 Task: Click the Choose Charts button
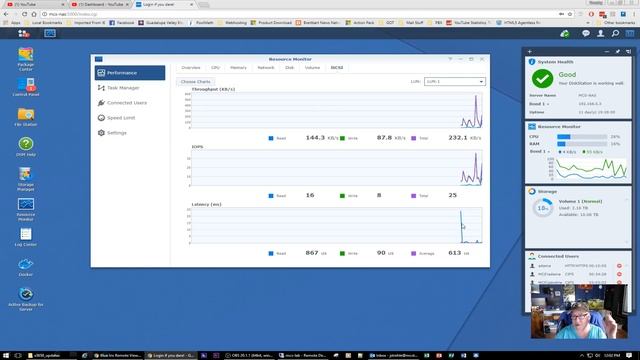196,82
